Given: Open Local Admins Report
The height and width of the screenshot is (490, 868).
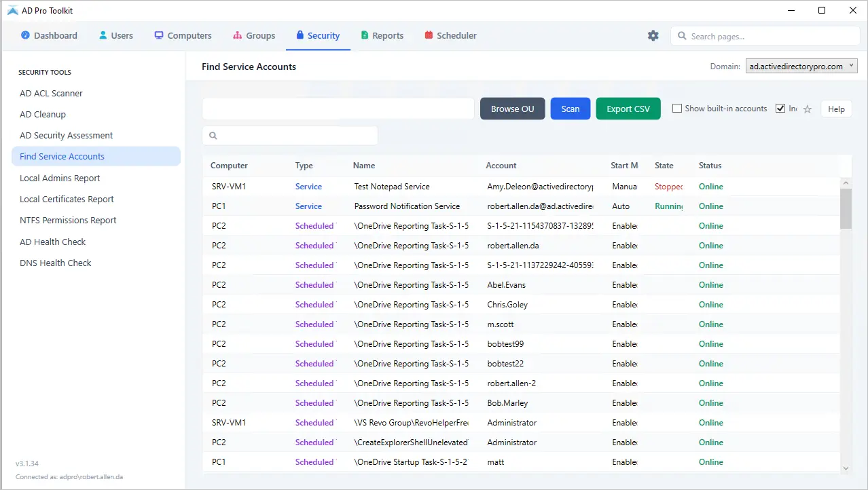Looking at the screenshot, I should point(60,178).
